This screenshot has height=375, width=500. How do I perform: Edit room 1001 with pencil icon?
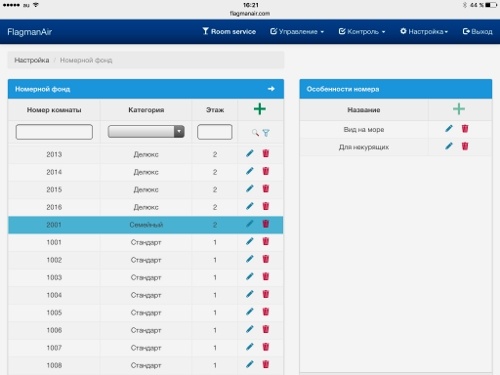(250, 241)
